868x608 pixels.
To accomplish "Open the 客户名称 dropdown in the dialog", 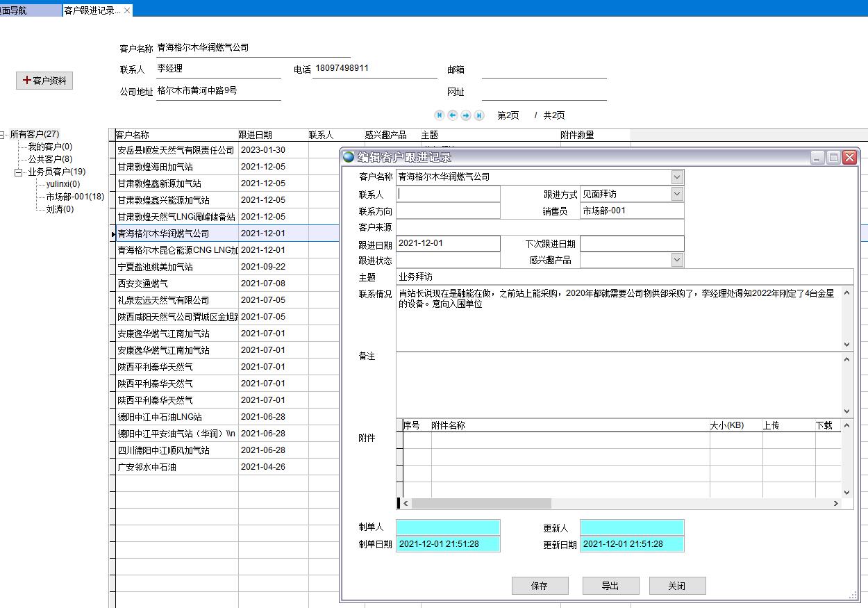I will (677, 177).
